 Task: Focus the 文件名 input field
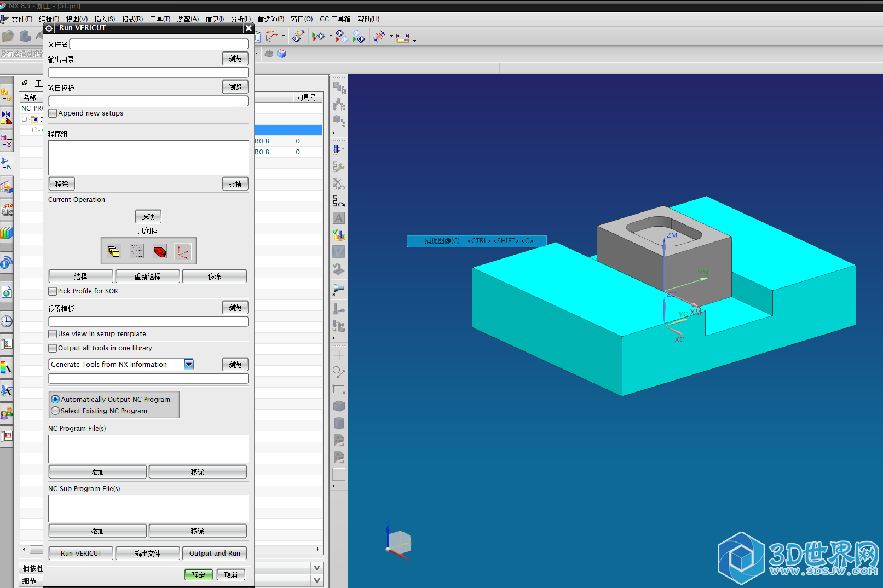click(159, 44)
